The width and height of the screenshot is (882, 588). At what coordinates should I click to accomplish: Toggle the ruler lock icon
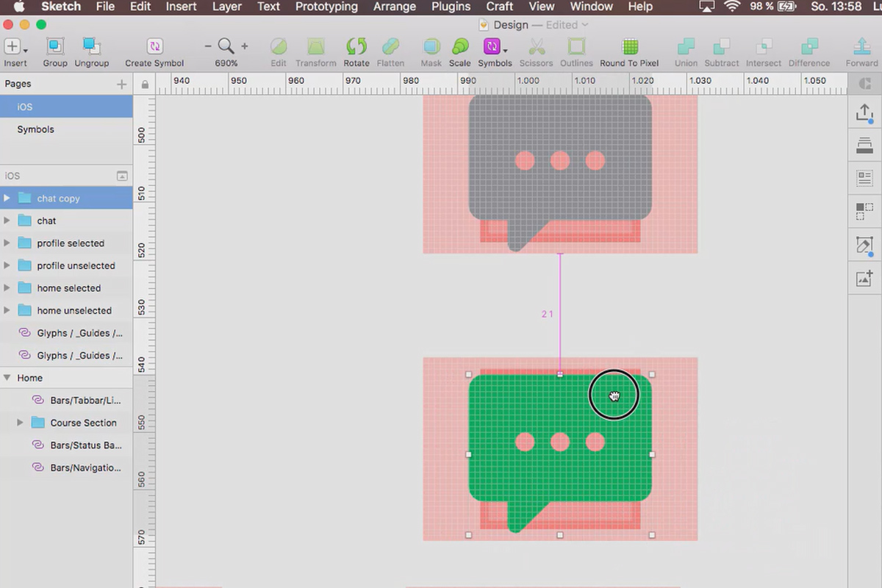click(145, 85)
